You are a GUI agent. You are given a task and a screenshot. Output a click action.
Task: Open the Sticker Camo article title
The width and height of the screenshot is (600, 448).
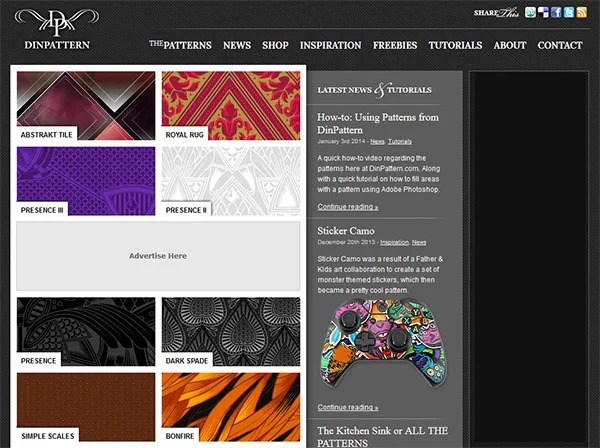(346, 231)
